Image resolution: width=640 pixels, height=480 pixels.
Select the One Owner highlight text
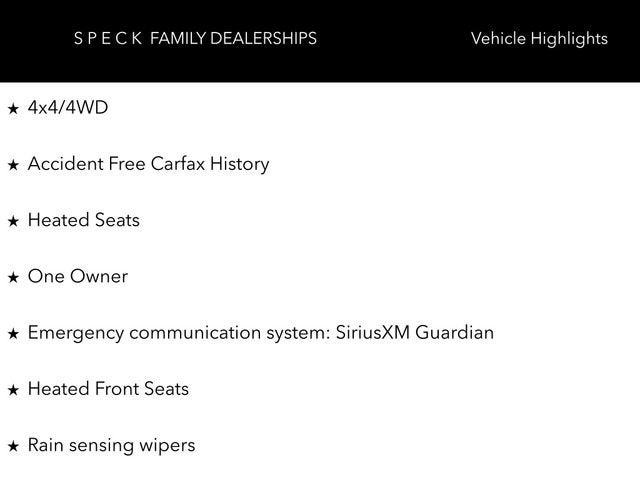(x=78, y=276)
